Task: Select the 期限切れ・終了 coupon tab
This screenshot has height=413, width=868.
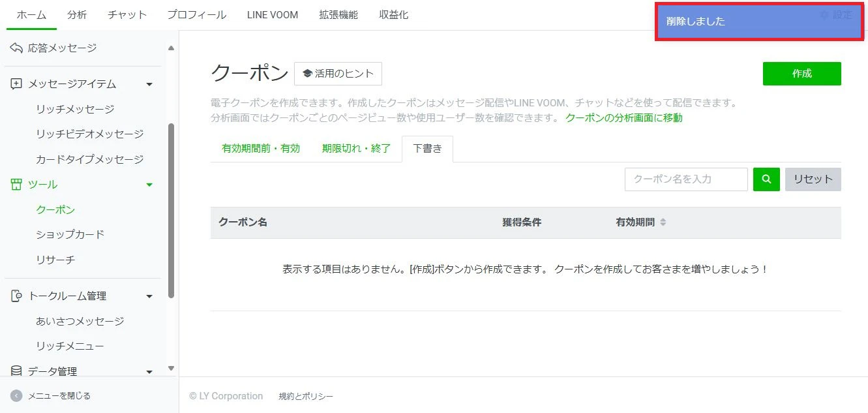Action: 357,149
